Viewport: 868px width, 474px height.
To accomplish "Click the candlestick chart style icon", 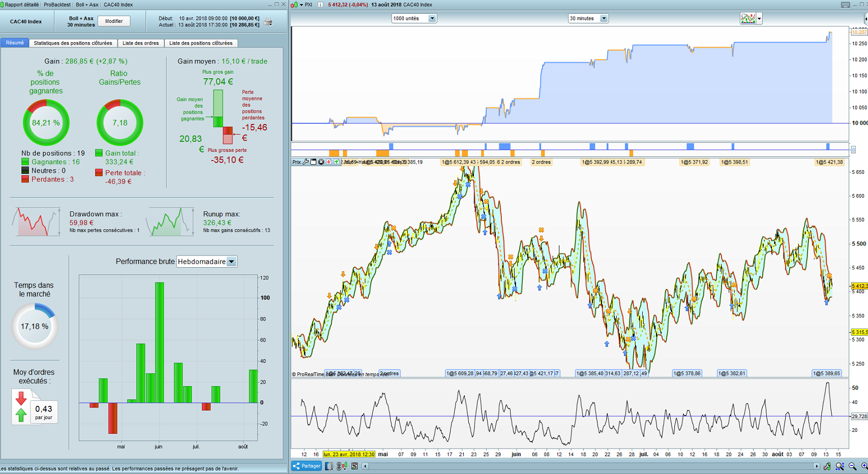I will 294,5.
